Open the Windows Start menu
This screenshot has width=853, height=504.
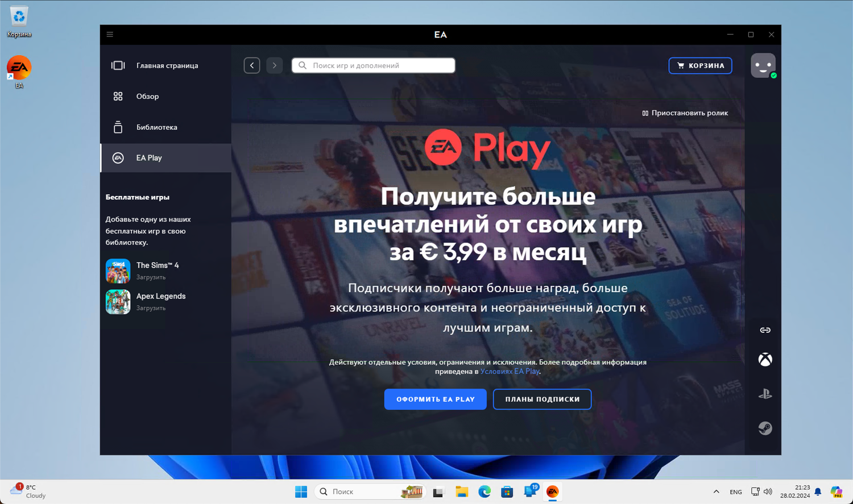(x=301, y=491)
